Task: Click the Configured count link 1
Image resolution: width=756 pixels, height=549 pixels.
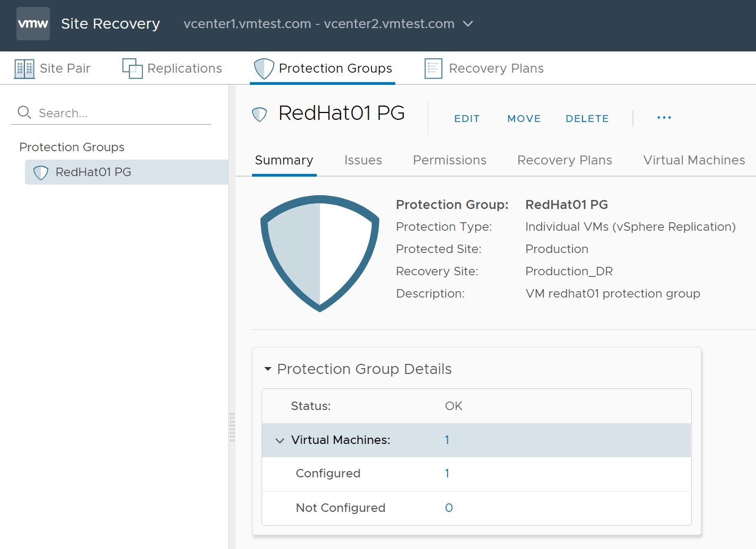Action: (x=447, y=474)
